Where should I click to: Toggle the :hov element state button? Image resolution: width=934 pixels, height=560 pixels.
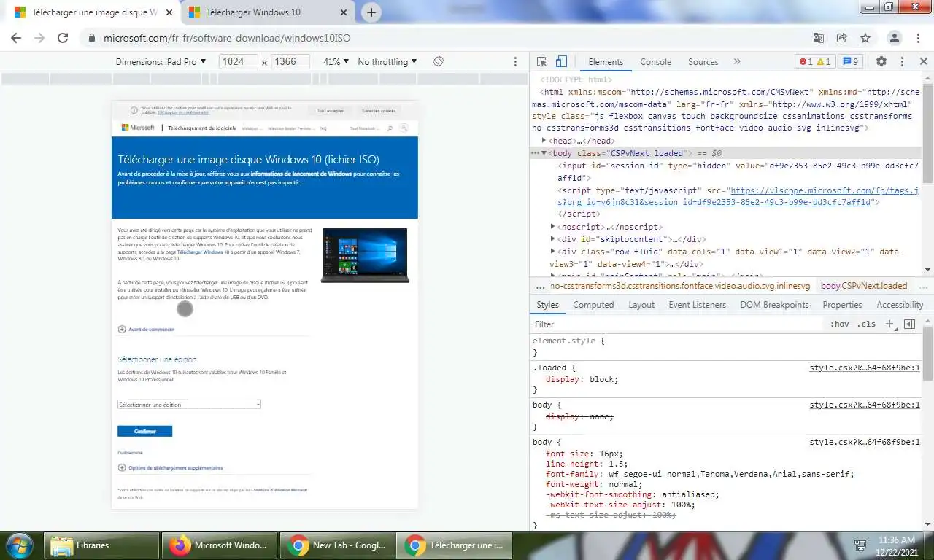click(839, 324)
